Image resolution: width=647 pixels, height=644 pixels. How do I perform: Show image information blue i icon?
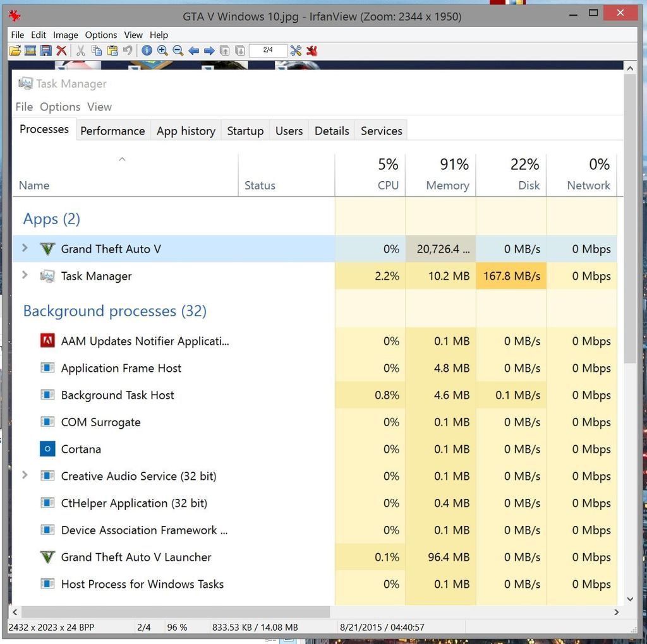(147, 51)
